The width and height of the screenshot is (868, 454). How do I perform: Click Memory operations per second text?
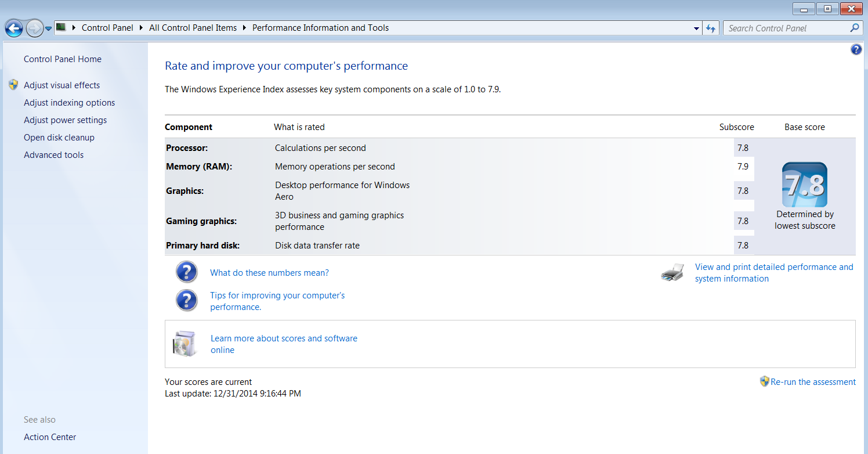pos(335,167)
